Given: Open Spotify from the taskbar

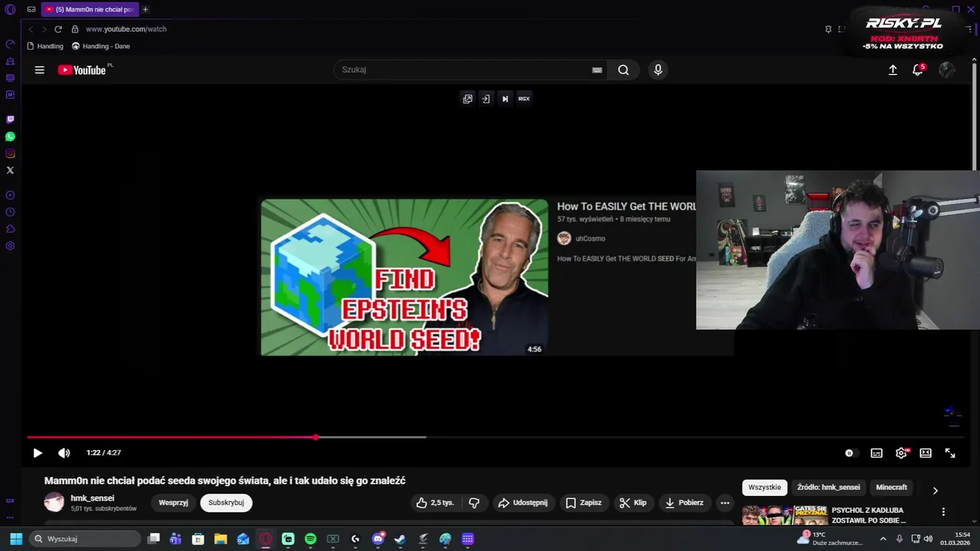Looking at the screenshot, I should (x=310, y=539).
